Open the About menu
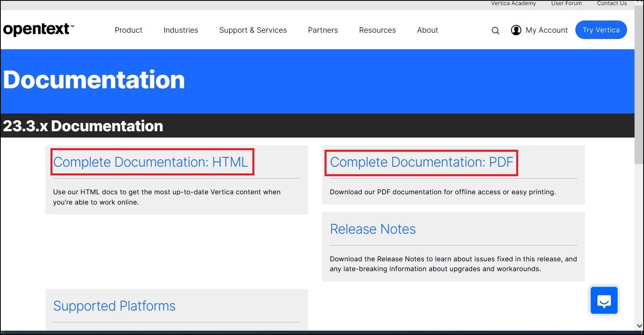 pos(427,30)
